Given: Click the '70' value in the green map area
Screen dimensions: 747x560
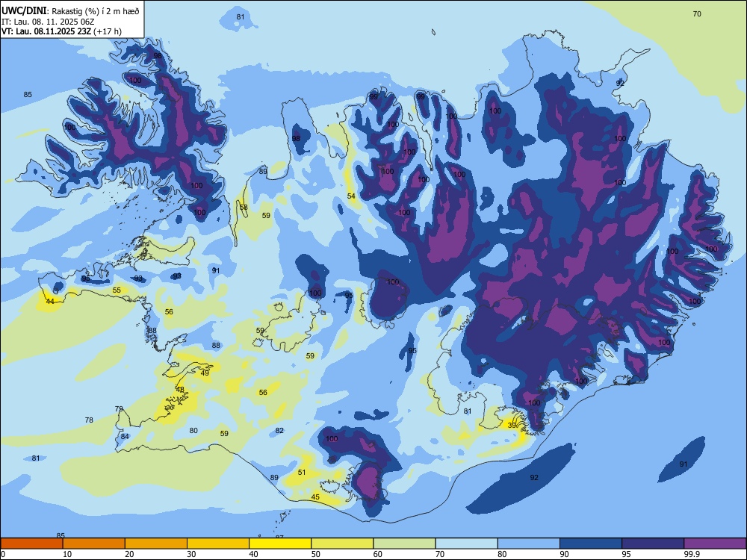Looking at the screenshot, I should point(697,13).
